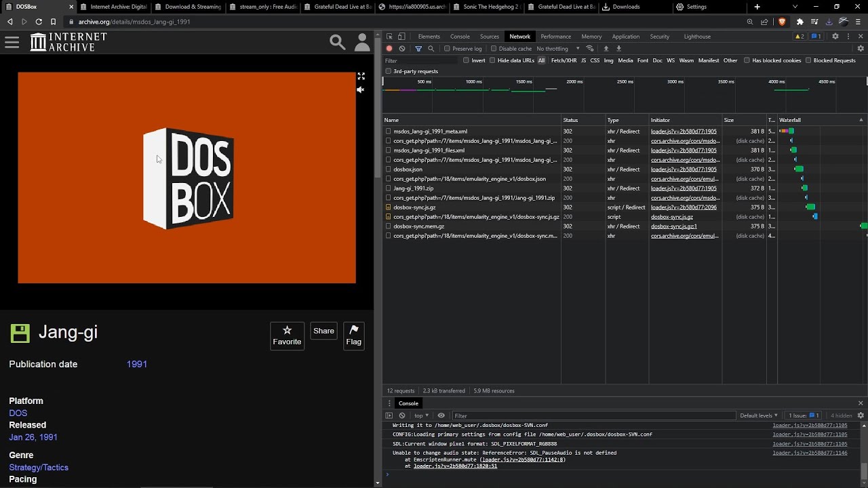Show the console sidebar icon
This screenshot has width=868, height=488.
pos(389,415)
